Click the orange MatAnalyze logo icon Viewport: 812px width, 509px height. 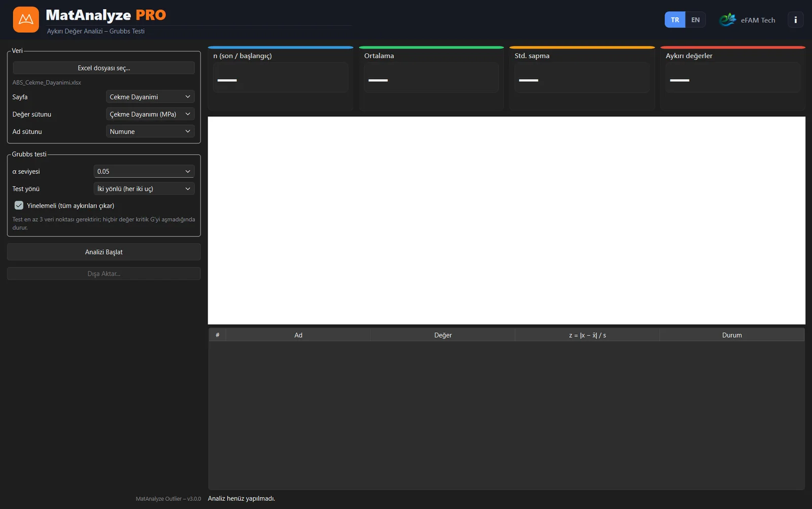tap(26, 20)
